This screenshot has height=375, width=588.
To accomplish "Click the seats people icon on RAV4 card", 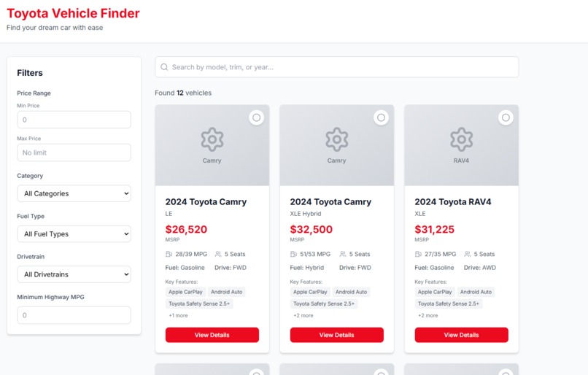I will pos(467,254).
